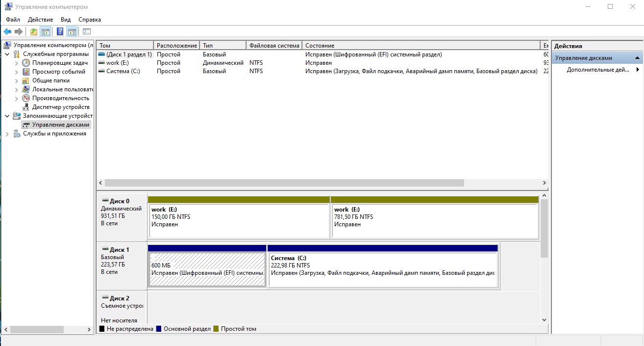Collapse the Служебные программы tree node
The height and width of the screenshot is (346, 644).
tap(7, 54)
